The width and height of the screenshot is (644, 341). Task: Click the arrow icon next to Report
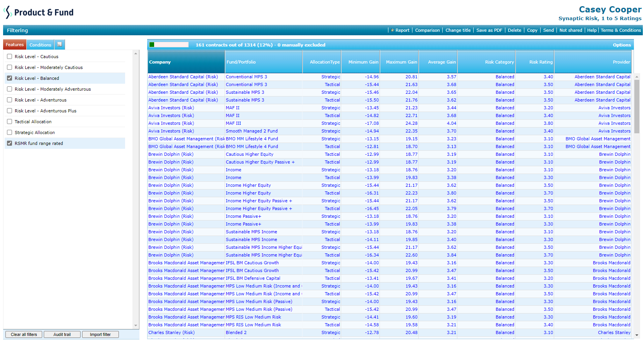(393, 30)
